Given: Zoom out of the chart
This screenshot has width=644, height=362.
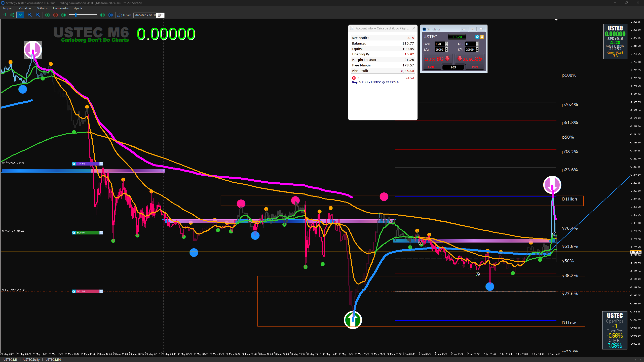Looking at the screenshot, I should coord(38,15).
